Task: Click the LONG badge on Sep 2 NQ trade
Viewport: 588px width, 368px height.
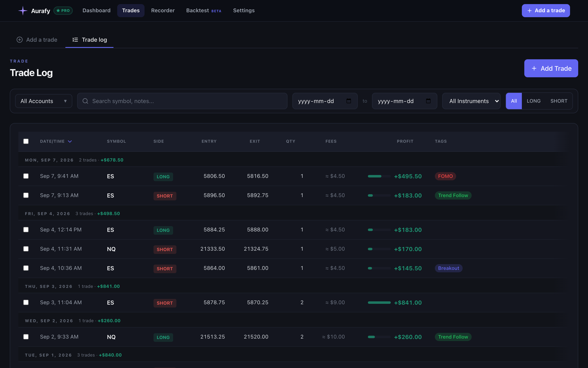Action: click(163, 337)
